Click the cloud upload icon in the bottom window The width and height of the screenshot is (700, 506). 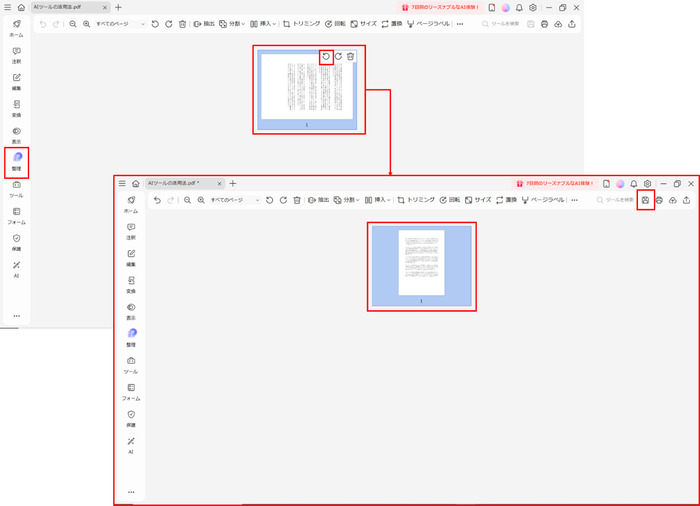click(673, 200)
